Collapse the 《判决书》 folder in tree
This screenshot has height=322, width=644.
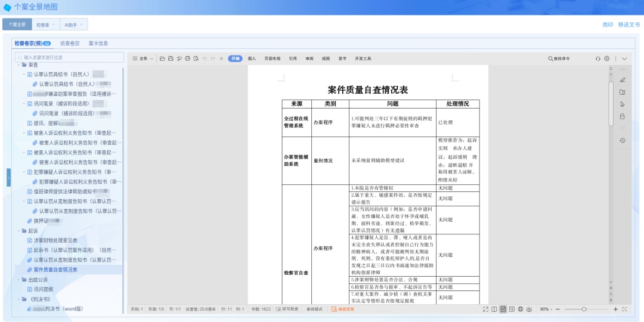[x=18, y=299]
